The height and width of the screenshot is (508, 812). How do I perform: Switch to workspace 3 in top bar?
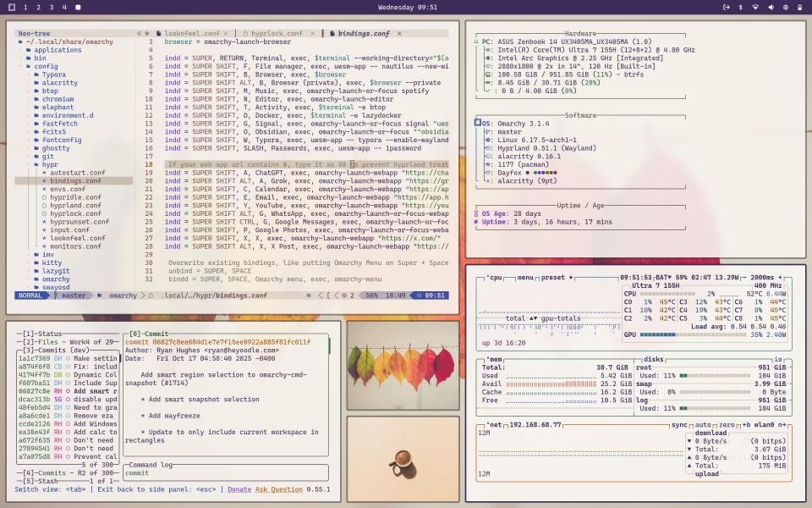(51, 7)
